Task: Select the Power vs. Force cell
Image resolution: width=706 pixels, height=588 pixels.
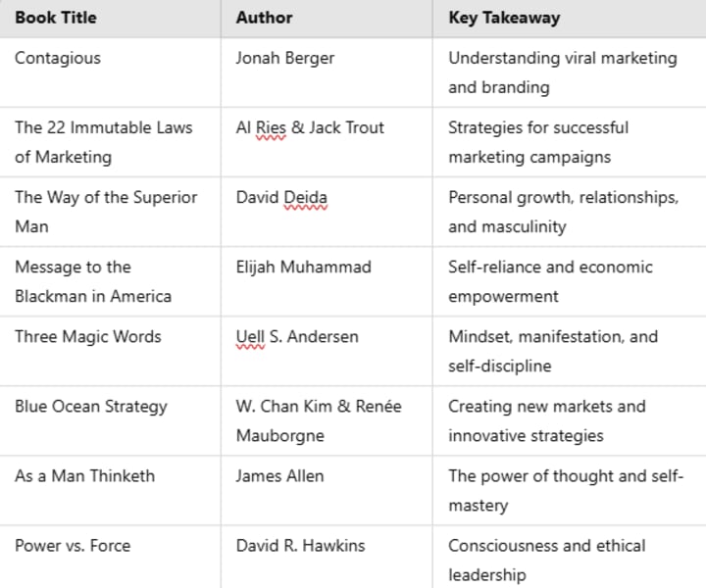Action: pos(110,557)
